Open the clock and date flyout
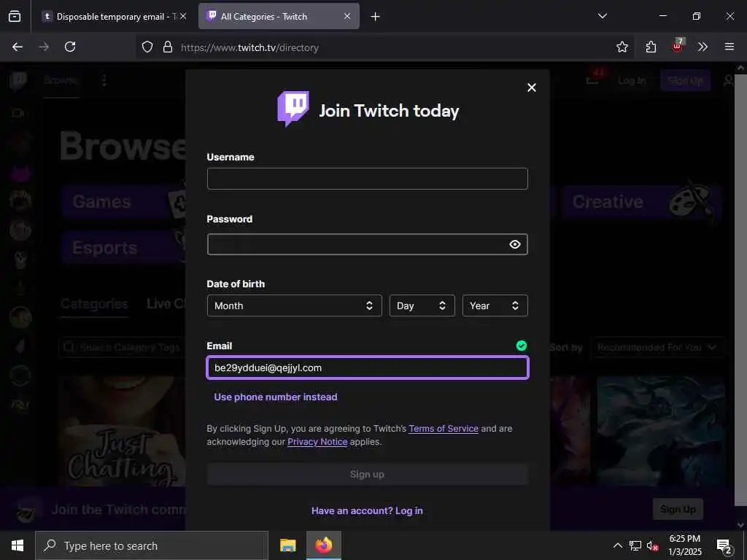Viewport: 747px width, 560px height. [684, 545]
